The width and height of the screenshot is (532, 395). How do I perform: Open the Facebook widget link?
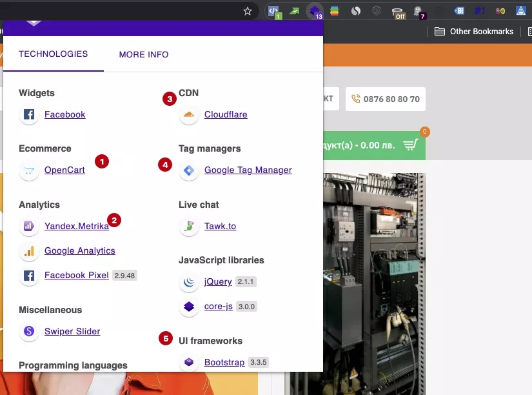pos(64,114)
